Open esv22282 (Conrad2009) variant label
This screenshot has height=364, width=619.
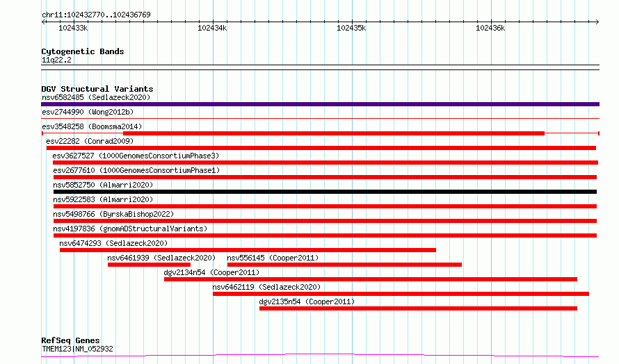click(x=90, y=141)
